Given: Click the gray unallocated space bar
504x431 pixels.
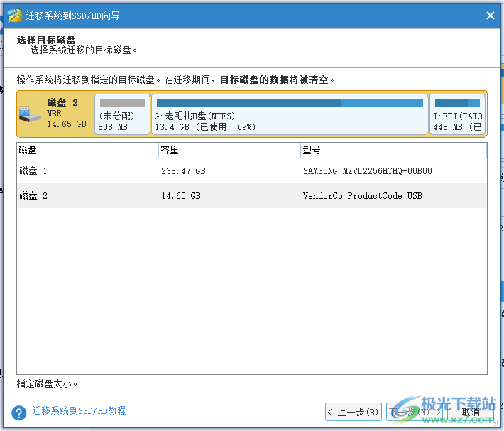Looking at the screenshot, I should click(122, 103).
